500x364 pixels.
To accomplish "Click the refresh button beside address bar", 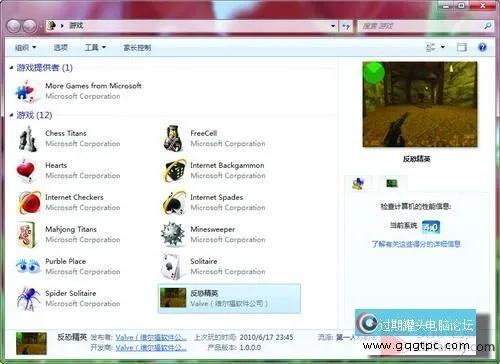I will click(346, 26).
